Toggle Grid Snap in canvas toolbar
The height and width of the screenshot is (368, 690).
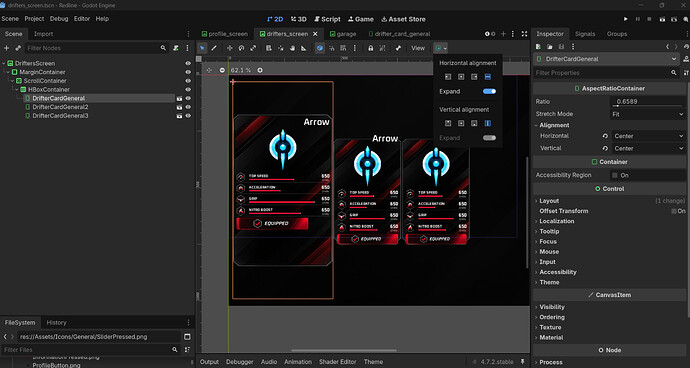pyautogui.click(x=344, y=48)
